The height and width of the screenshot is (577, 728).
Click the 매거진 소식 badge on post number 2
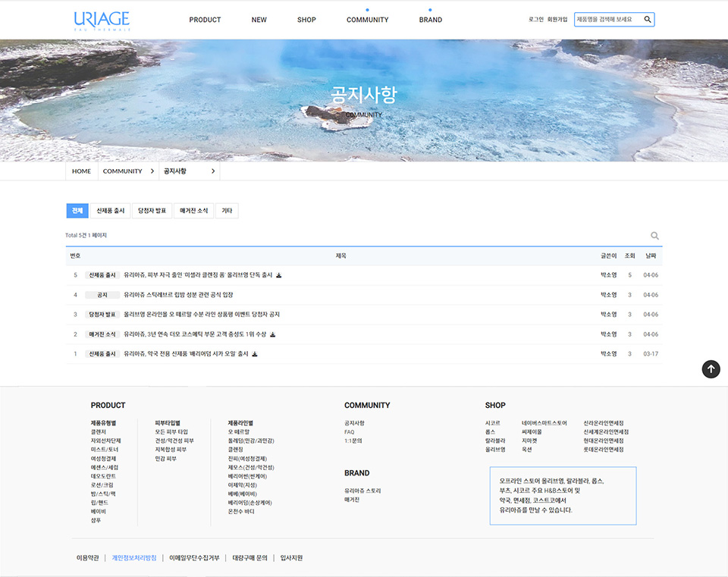coord(102,334)
